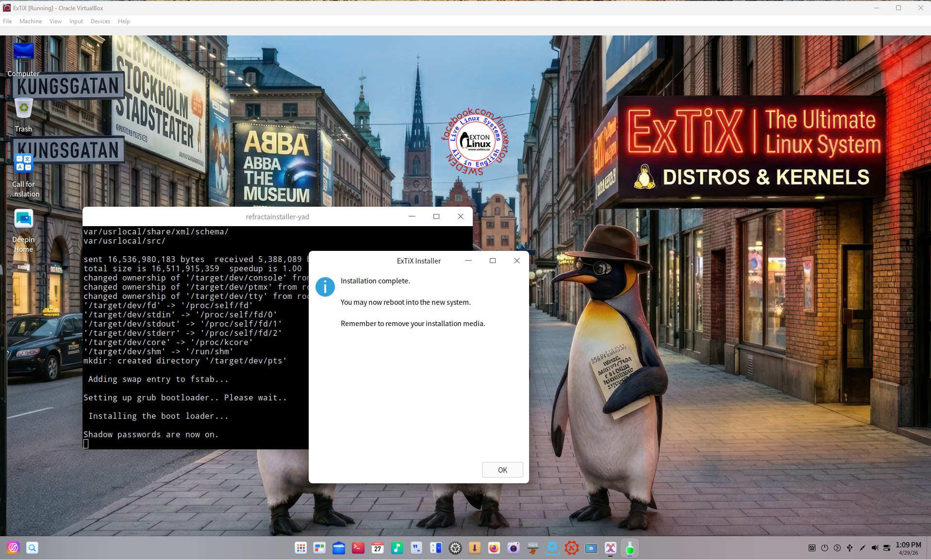This screenshot has width=931, height=560.
Task: Maximize the refractainstaller-yad window
Action: coord(436,216)
